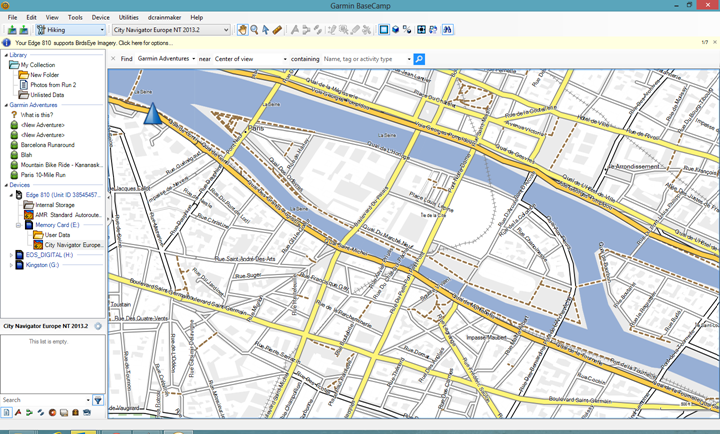
Task: Open the File menu
Action: point(12,17)
